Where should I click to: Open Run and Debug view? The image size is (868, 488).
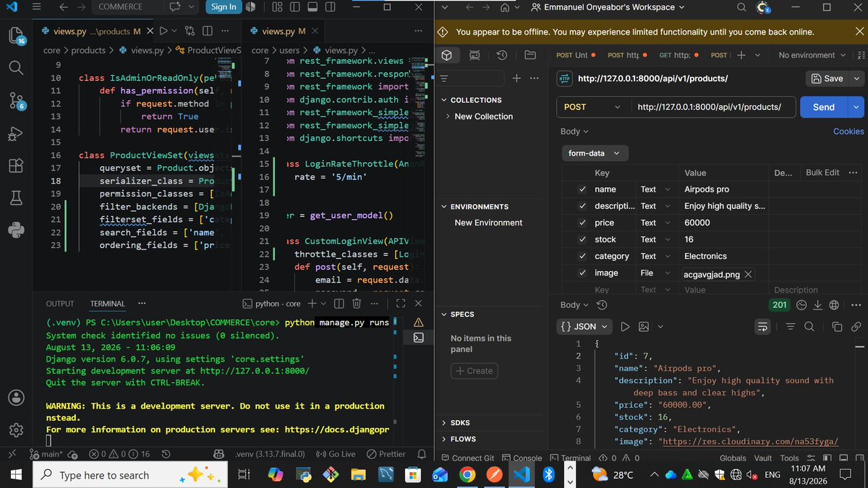click(x=16, y=133)
